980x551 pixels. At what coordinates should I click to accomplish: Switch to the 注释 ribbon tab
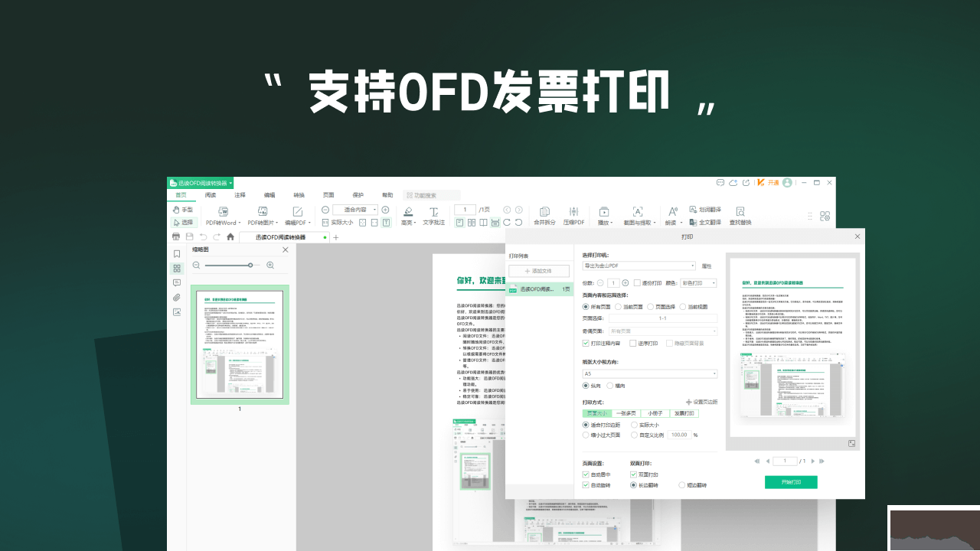click(x=240, y=195)
